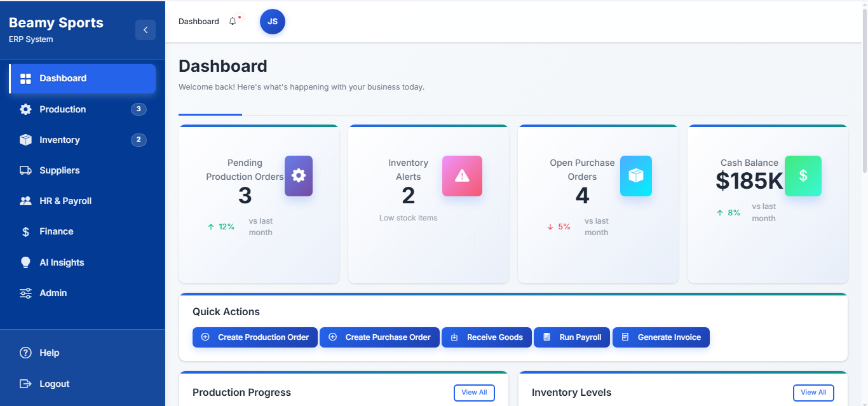
Task: Open the Production section
Action: tap(83, 109)
